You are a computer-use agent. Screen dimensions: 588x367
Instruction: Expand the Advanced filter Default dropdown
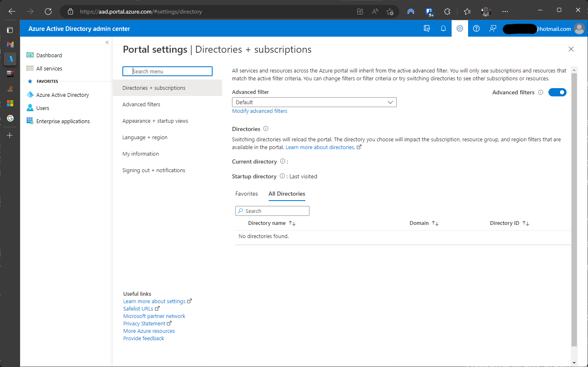click(x=314, y=102)
